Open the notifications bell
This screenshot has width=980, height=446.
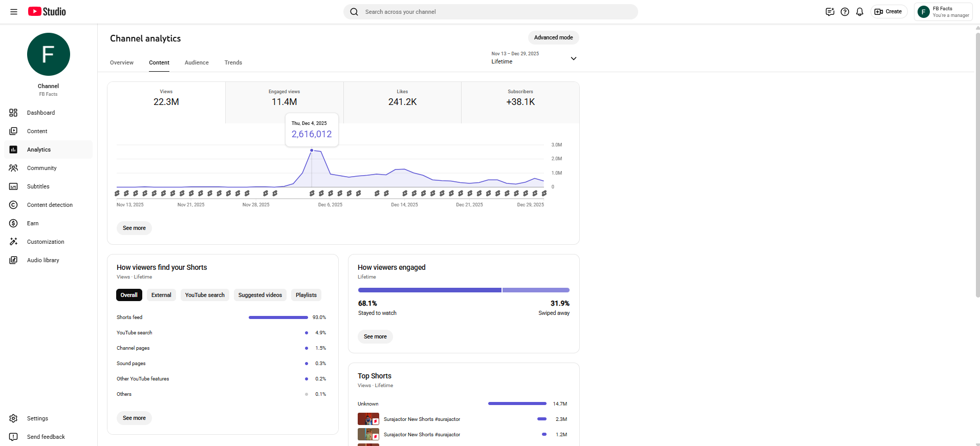click(860, 12)
